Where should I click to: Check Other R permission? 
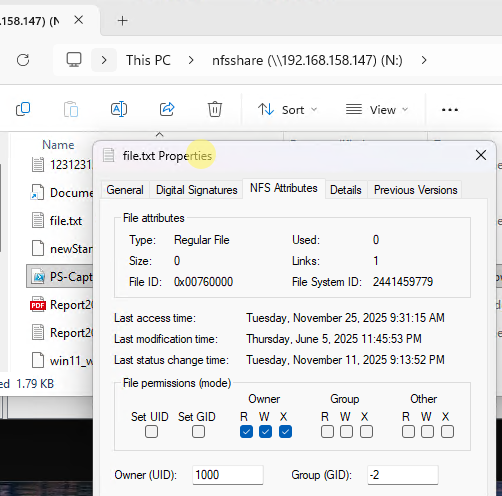tap(408, 432)
